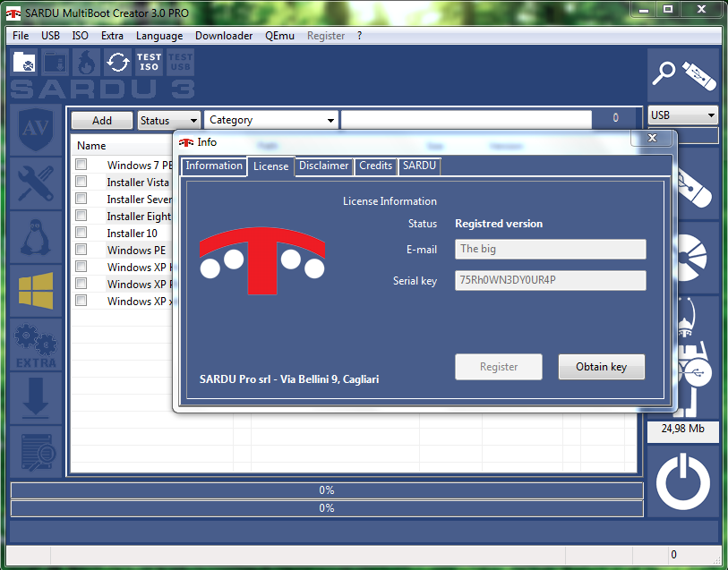Image resolution: width=728 pixels, height=570 pixels.
Task: Click the SARDU logo in Info dialog
Action: point(262,260)
